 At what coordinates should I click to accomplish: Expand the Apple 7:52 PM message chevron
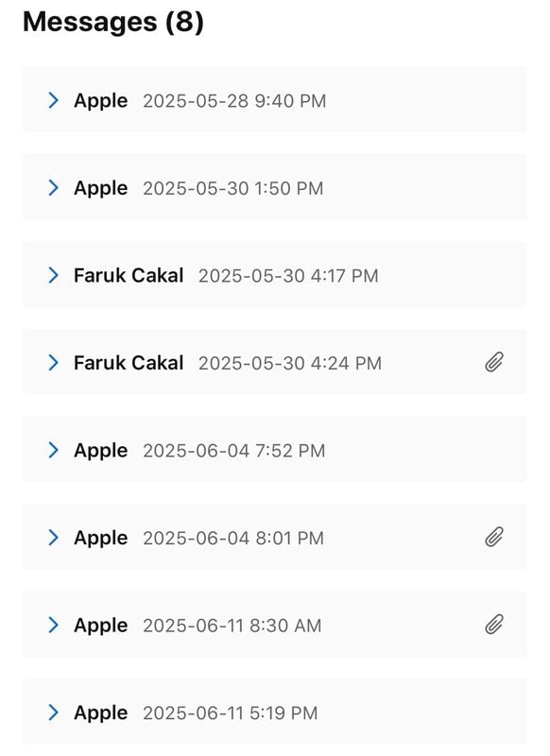coord(54,450)
